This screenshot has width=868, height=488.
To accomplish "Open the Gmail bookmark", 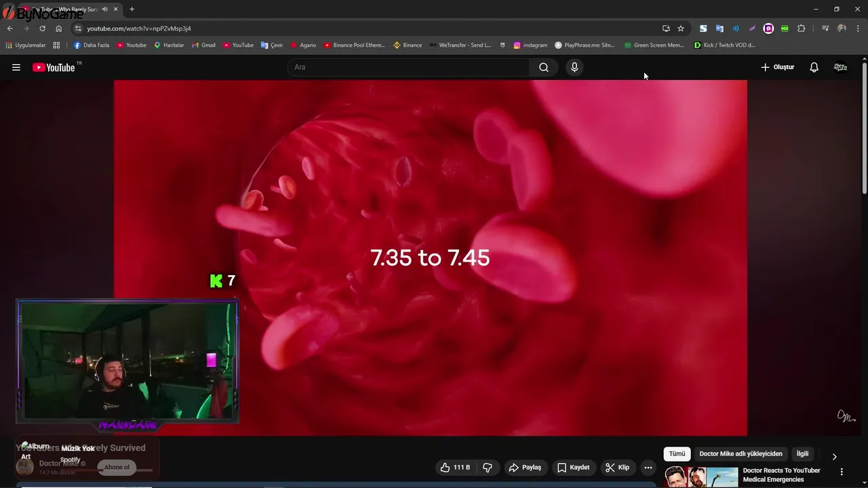I will point(203,45).
